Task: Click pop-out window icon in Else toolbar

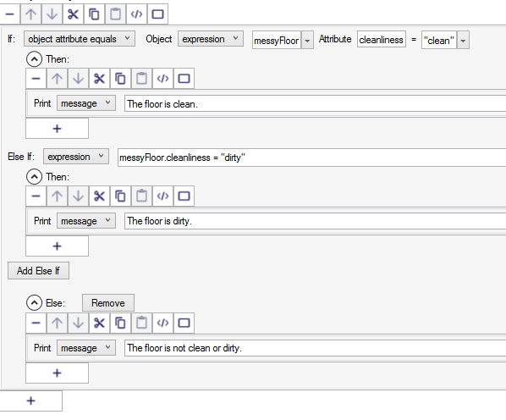Action: pyautogui.click(x=184, y=323)
